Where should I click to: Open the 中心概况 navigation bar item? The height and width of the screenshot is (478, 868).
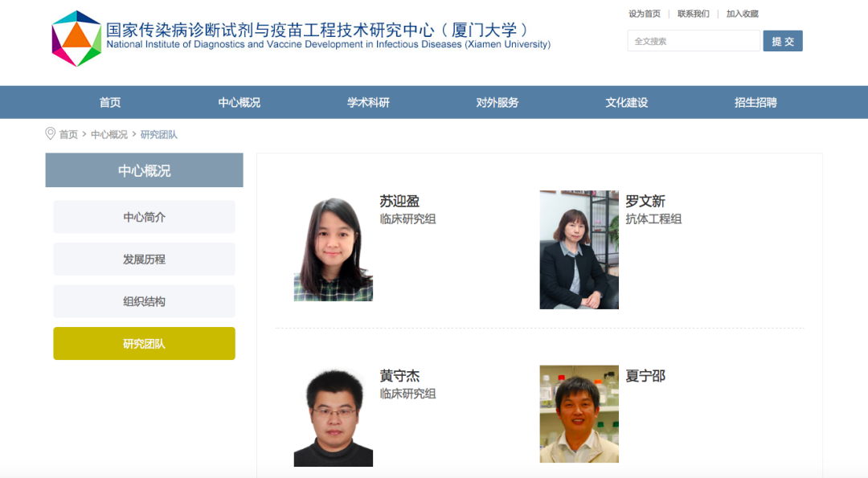(x=240, y=102)
